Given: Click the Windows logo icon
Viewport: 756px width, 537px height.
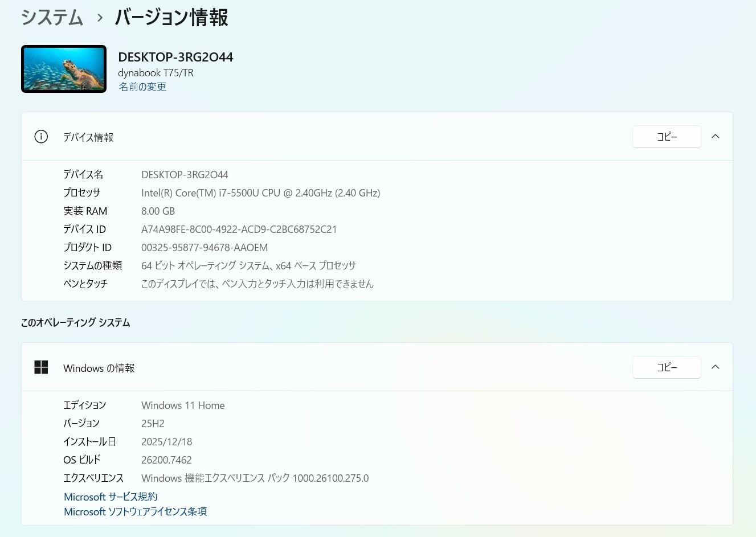Looking at the screenshot, I should (41, 367).
